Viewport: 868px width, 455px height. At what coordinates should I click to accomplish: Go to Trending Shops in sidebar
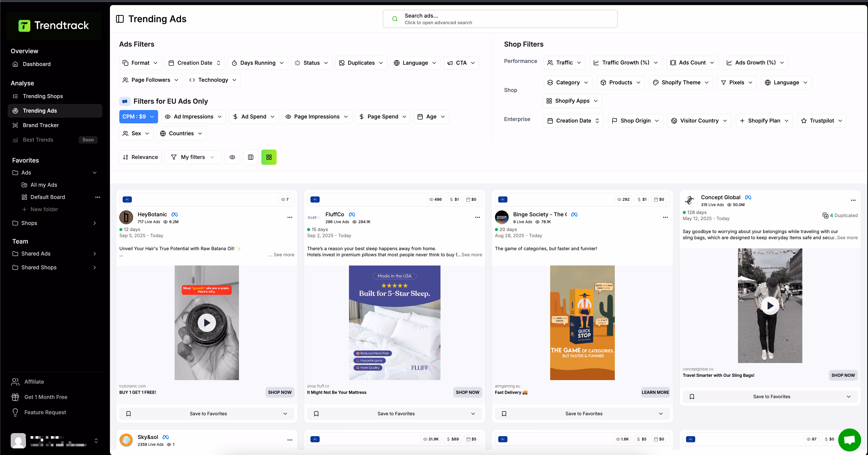[43, 96]
